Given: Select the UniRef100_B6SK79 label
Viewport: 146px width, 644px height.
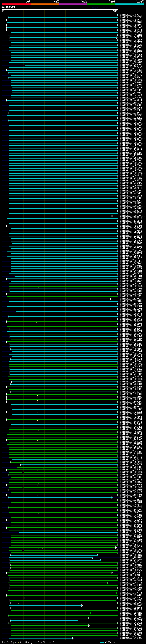Looking at the screenshot, I should (x=131, y=75).
